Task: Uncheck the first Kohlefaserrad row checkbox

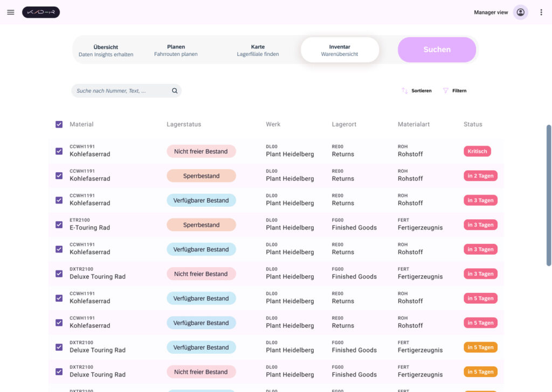Action: click(59, 151)
